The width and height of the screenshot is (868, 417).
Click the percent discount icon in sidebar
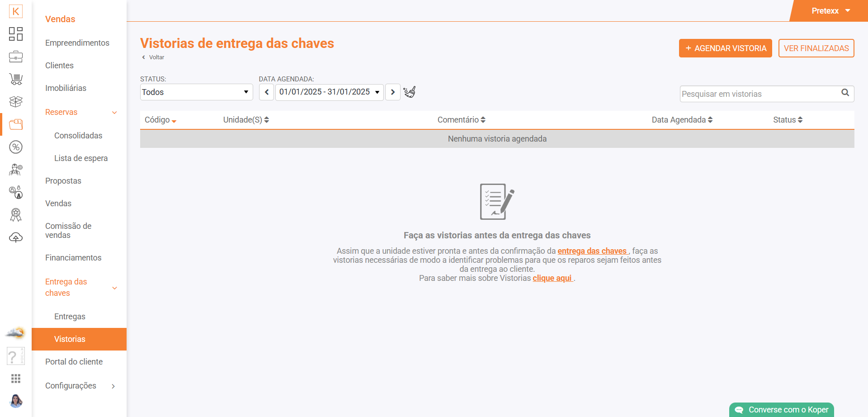tap(16, 147)
